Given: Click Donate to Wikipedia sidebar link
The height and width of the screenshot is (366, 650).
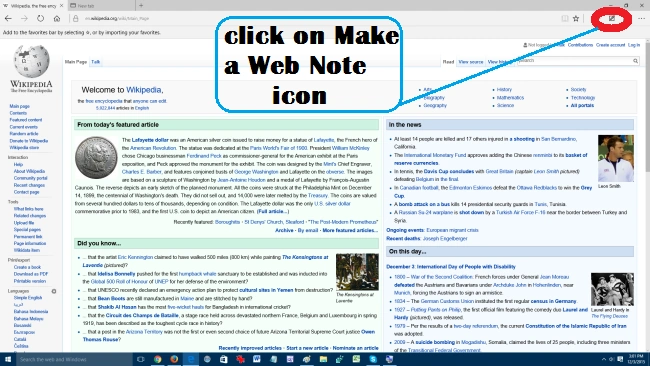Looking at the screenshot, I should click(29, 141).
